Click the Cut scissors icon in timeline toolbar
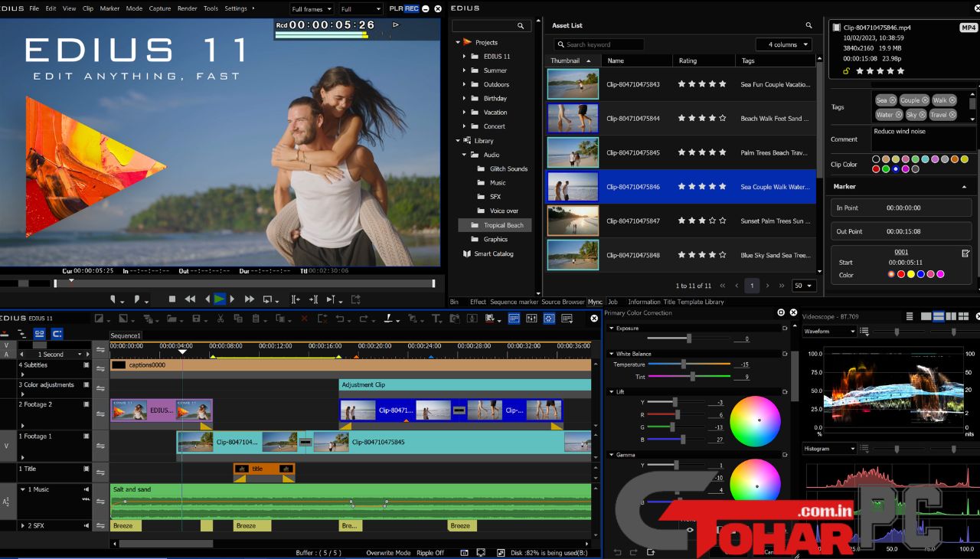This screenshot has height=559, width=980. [x=220, y=319]
